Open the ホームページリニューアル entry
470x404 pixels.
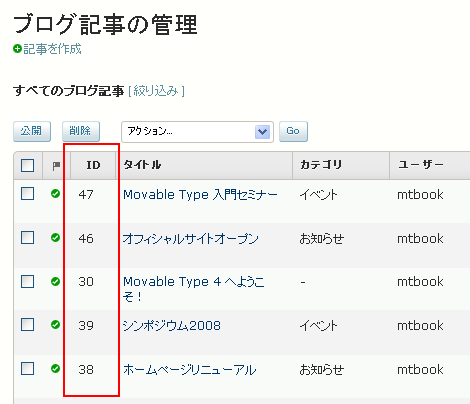pyautogui.click(x=190, y=370)
